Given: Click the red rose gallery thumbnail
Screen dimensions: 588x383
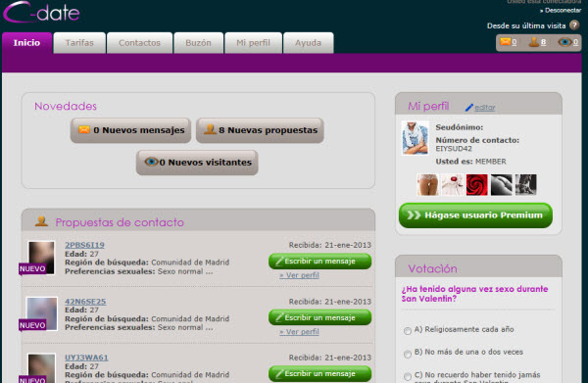Looking at the screenshot, I should (477, 184).
